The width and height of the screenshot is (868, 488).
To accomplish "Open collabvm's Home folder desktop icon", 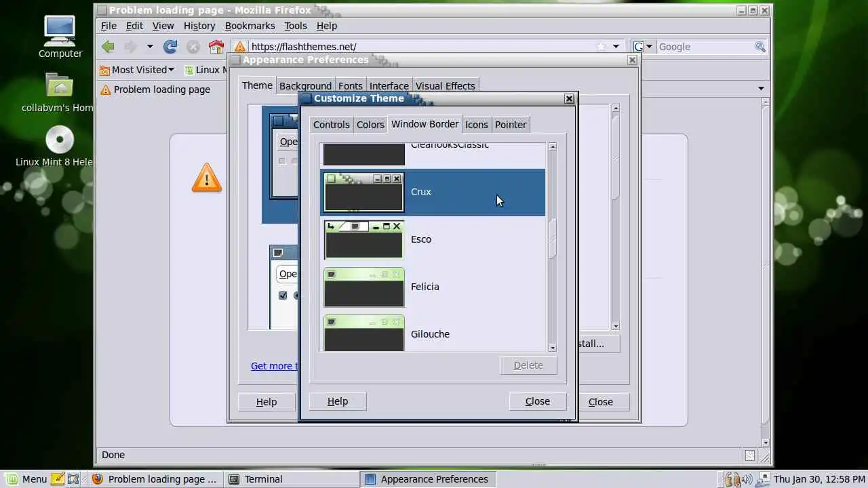I will [60, 86].
